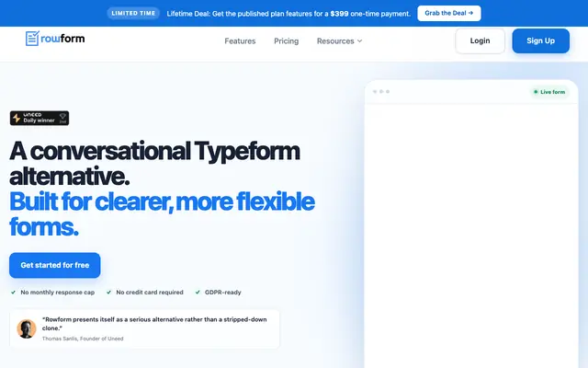
Task: Click the No monthly response cap text
Action: [x=57, y=293]
